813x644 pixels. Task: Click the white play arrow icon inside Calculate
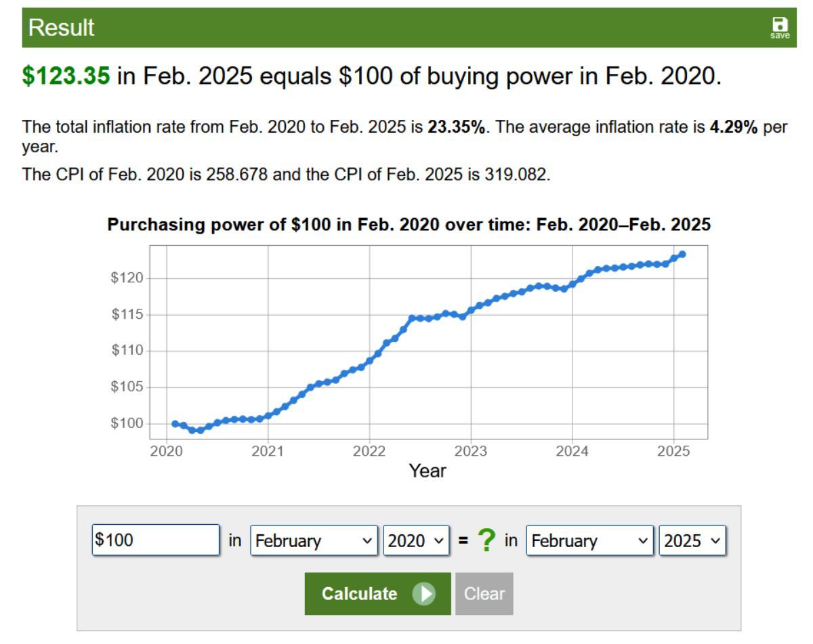(424, 594)
